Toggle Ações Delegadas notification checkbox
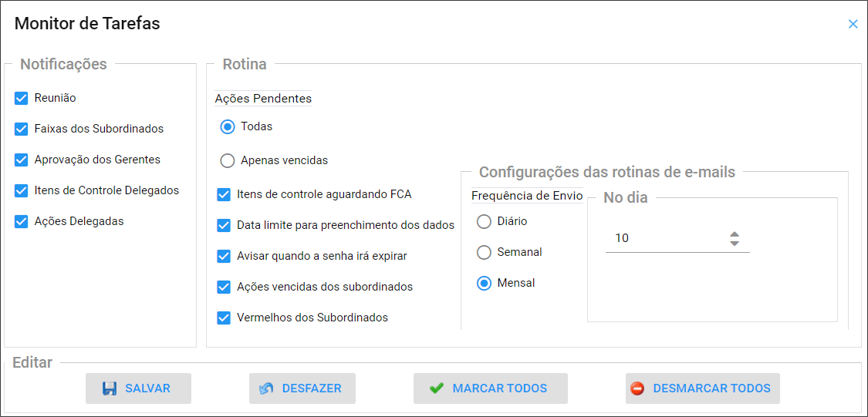868x417 pixels. tap(21, 221)
